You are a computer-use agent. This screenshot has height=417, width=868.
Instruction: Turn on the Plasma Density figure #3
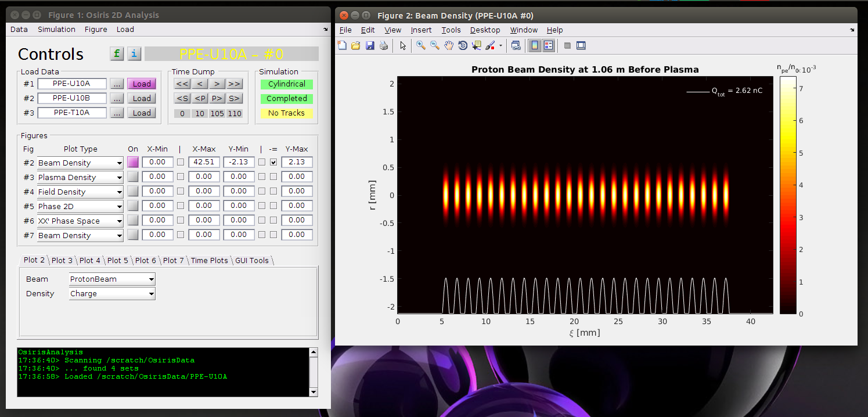pyautogui.click(x=133, y=177)
